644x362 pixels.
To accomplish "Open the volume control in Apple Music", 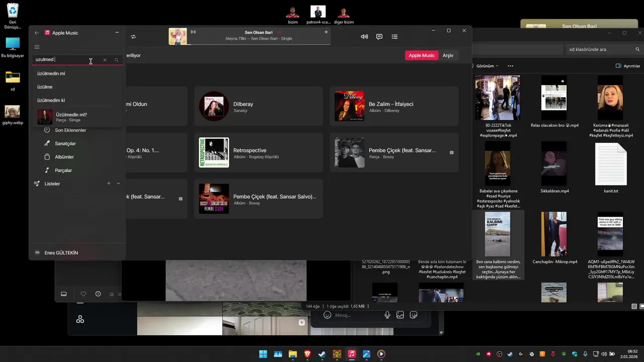I will pos(364,37).
